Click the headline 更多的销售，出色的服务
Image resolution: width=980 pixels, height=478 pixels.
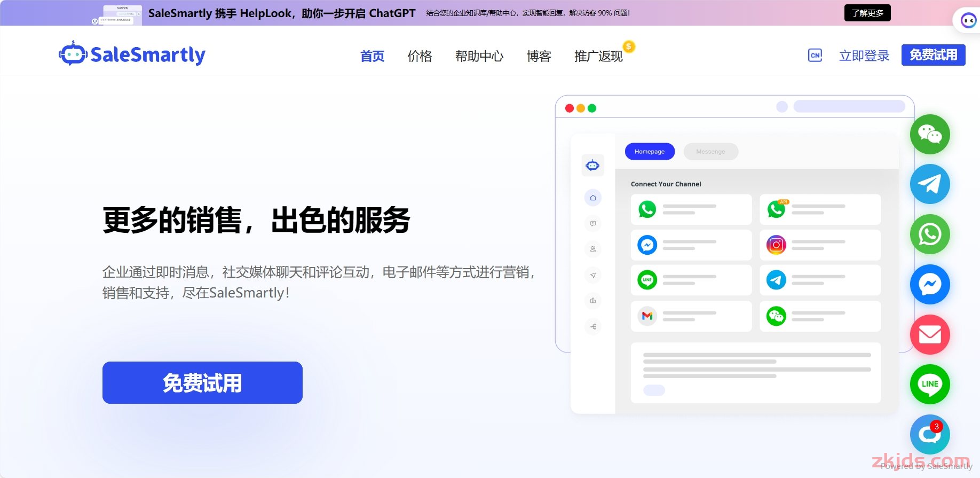tap(256, 220)
